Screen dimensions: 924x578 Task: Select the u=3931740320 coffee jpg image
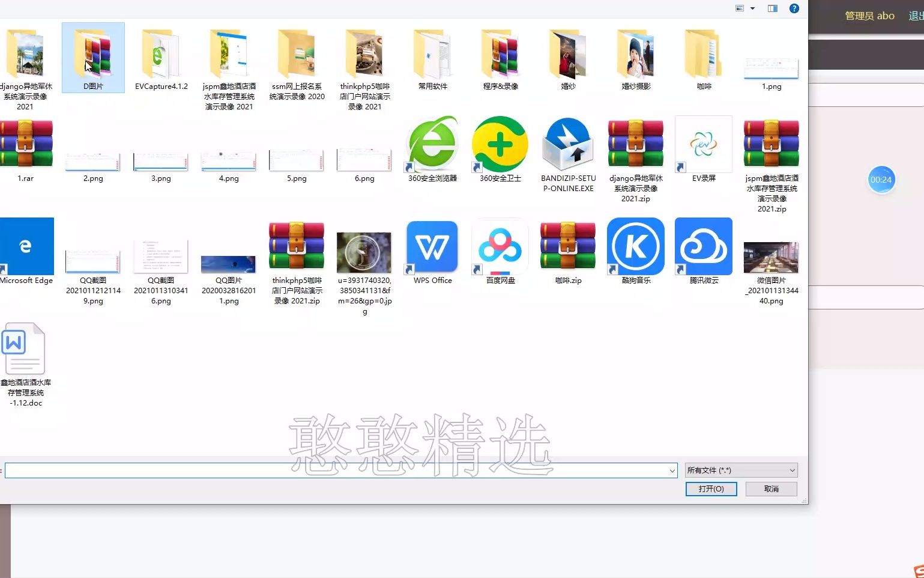click(x=364, y=273)
